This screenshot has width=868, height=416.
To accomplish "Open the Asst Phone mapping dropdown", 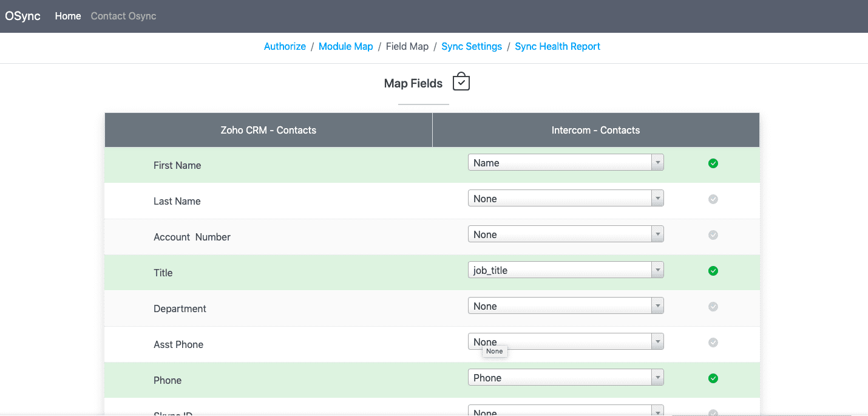I will tap(566, 342).
